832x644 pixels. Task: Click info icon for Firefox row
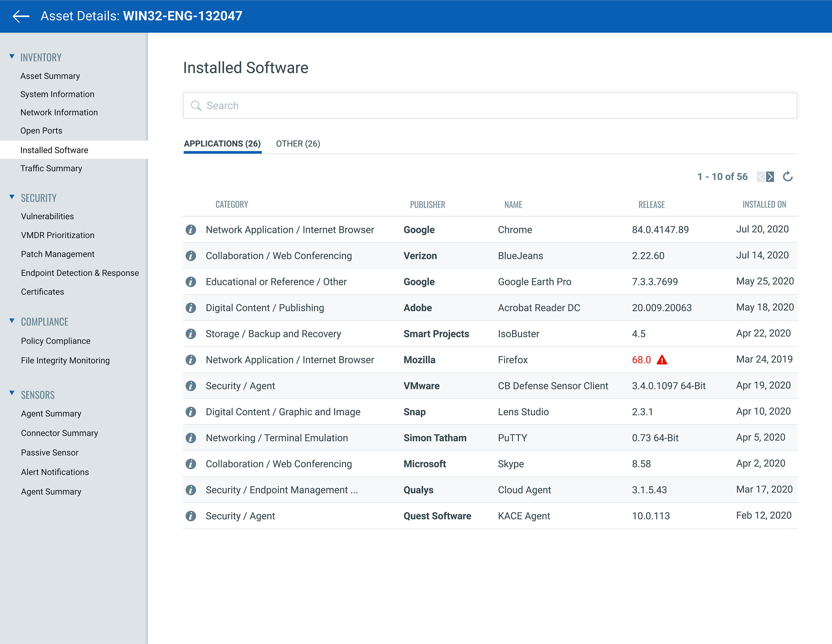[191, 360]
